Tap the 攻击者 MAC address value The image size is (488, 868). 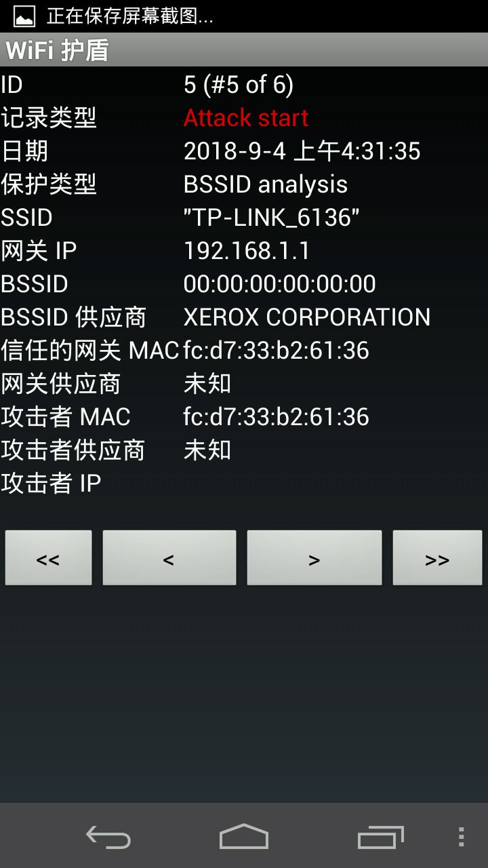(277, 417)
